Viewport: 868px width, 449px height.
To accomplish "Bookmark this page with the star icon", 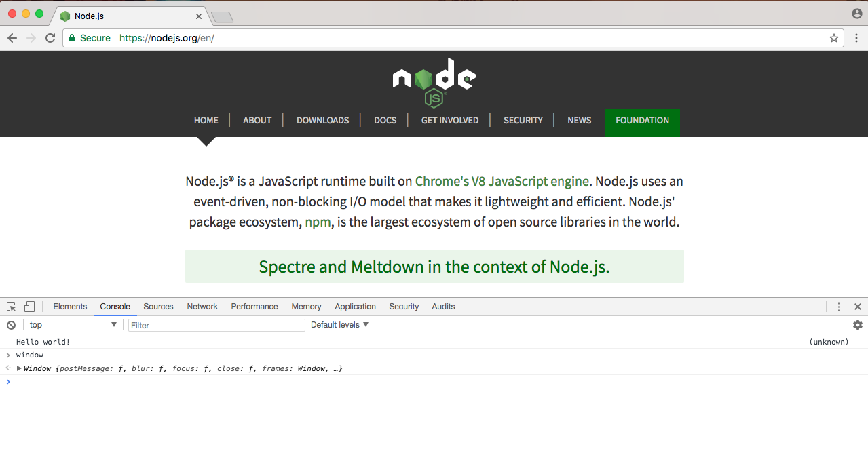I will tap(834, 38).
